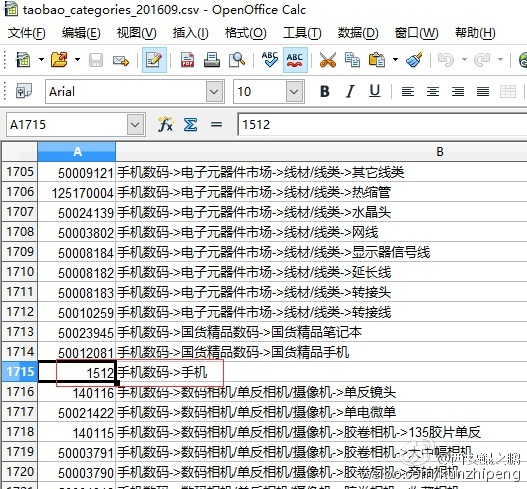This screenshot has height=489, width=527.
Task: Click the Export as PDF icon
Action: pos(187,60)
